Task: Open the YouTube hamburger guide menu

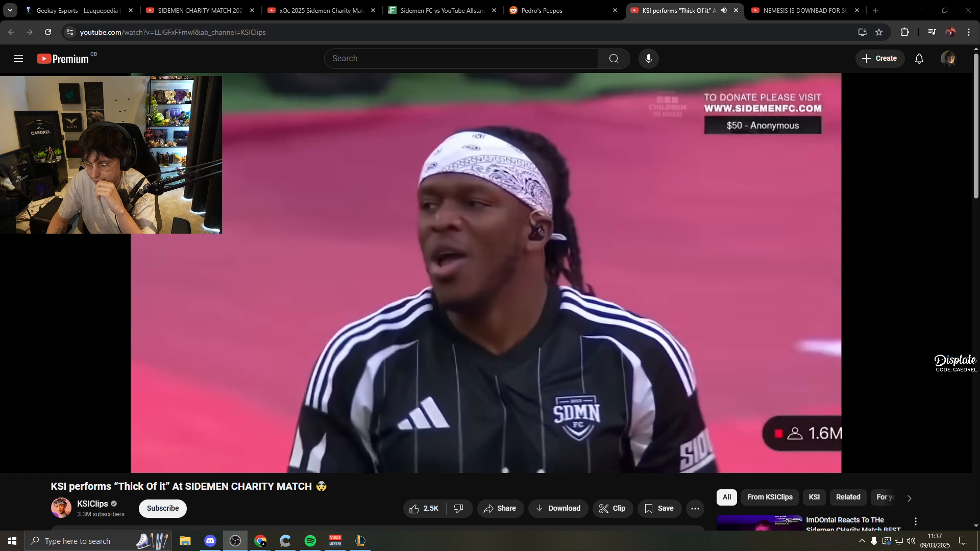Action: pyautogui.click(x=18, y=59)
